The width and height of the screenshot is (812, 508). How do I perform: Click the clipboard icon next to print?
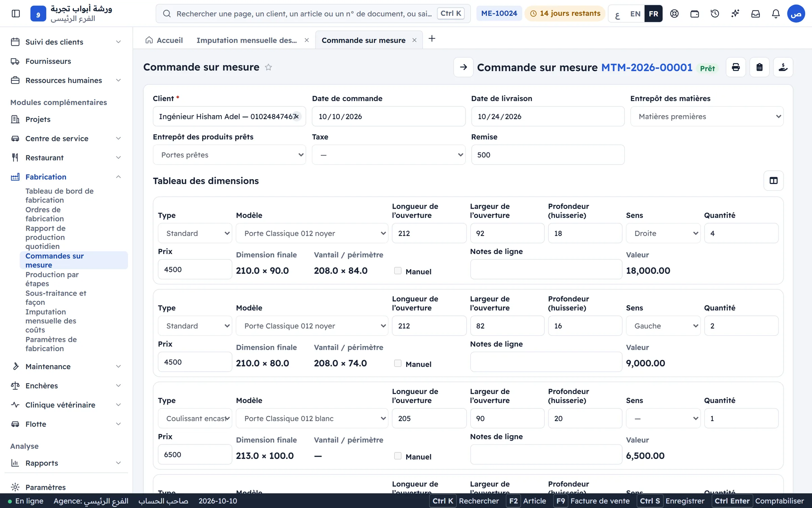pos(759,67)
